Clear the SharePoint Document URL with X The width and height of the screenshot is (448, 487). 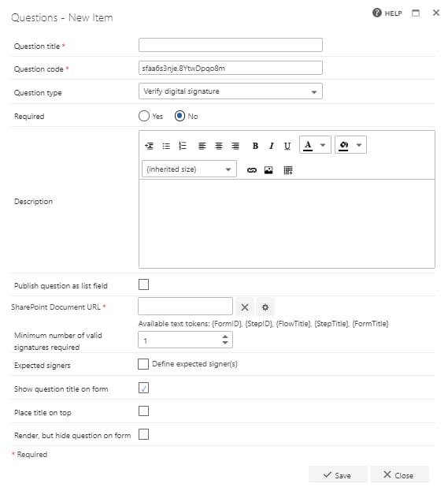(245, 307)
